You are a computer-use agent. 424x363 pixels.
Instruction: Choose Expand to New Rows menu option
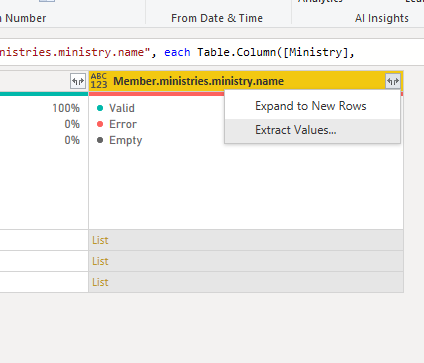pyautogui.click(x=312, y=106)
